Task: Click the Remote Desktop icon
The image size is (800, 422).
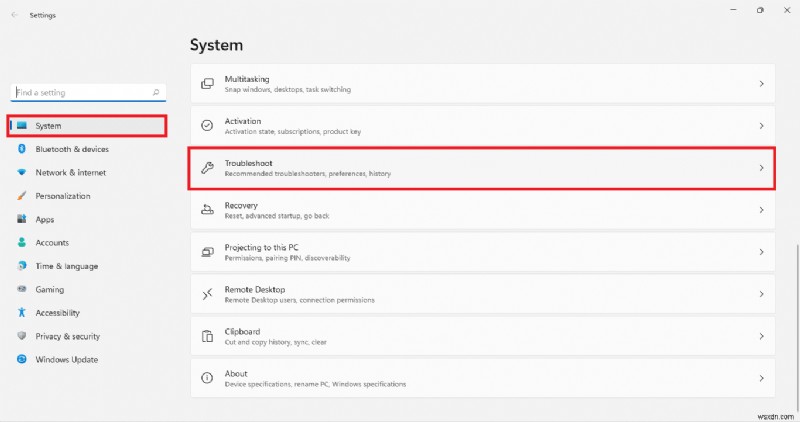Action: click(207, 294)
